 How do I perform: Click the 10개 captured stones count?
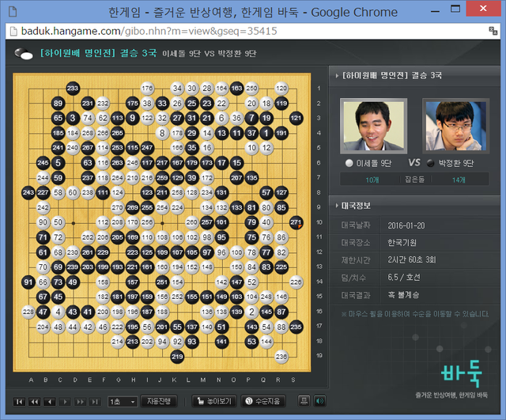click(372, 180)
